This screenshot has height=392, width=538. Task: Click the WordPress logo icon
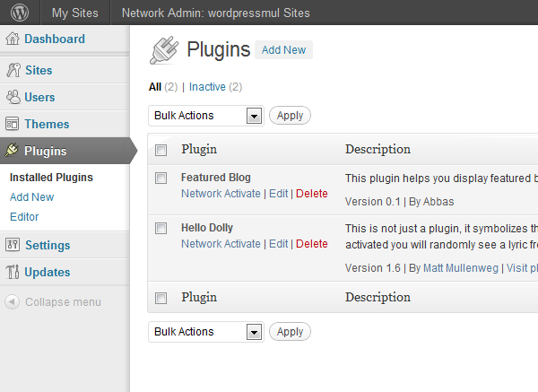point(20,13)
